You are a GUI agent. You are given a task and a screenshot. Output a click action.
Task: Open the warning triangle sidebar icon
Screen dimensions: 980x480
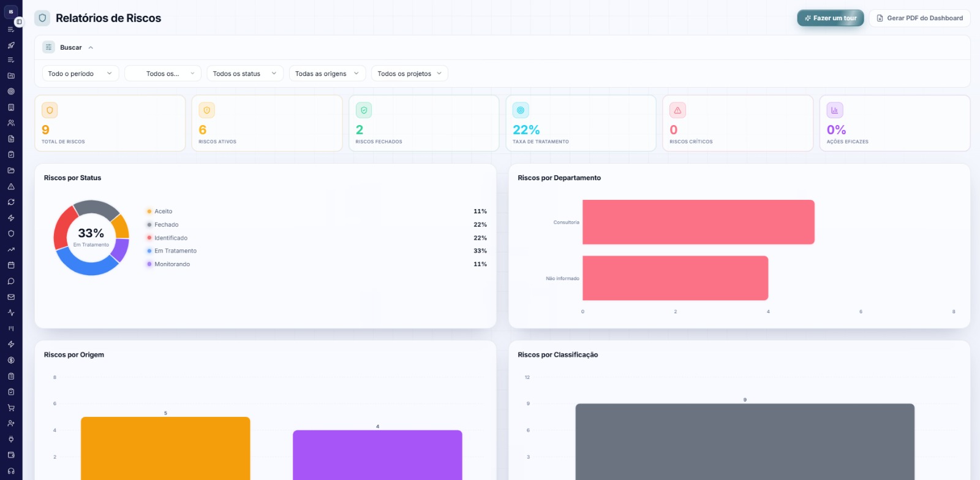click(x=11, y=186)
